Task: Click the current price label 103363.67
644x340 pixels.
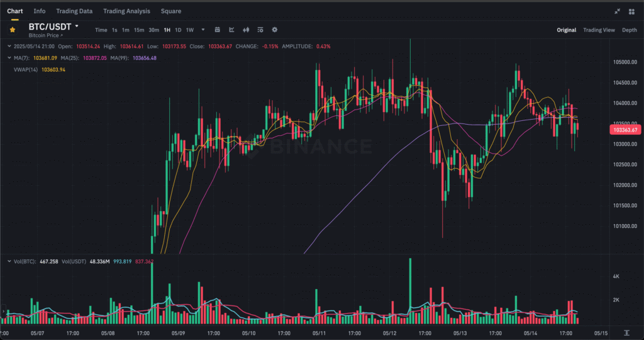Action: point(624,130)
